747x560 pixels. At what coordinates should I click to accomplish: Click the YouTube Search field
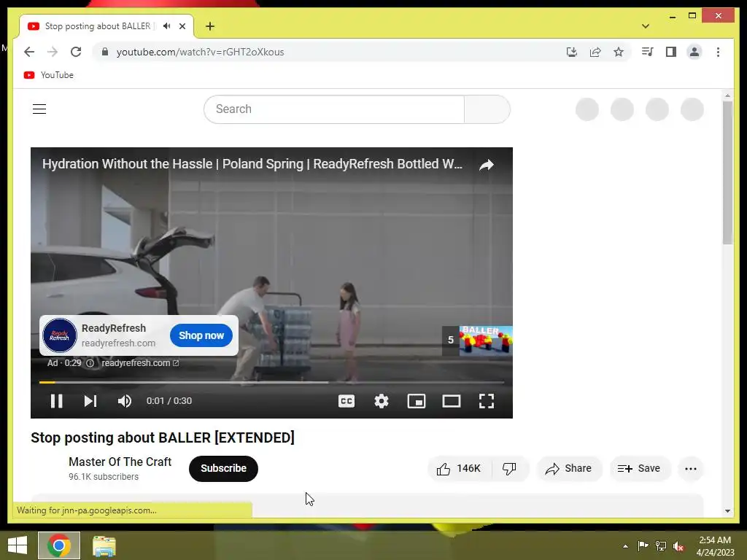(x=334, y=109)
